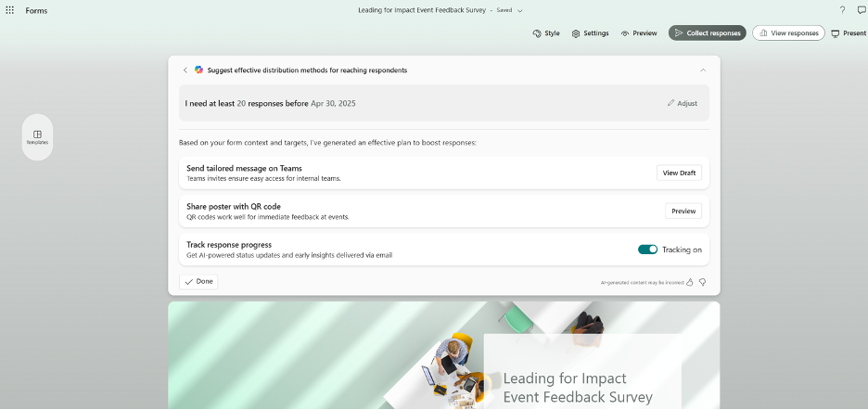The image size is (868, 410).
Task: Preview the form
Action: (639, 33)
